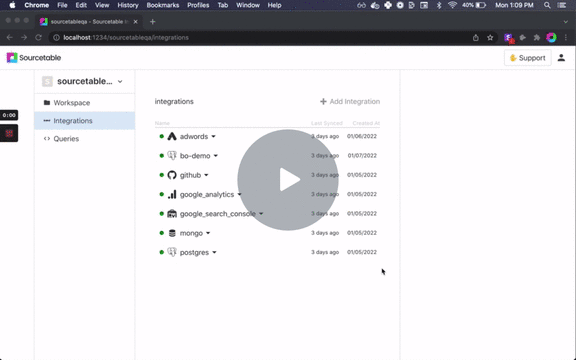
Task: Reload the page with the refresh icon
Action: (x=38, y=37)
